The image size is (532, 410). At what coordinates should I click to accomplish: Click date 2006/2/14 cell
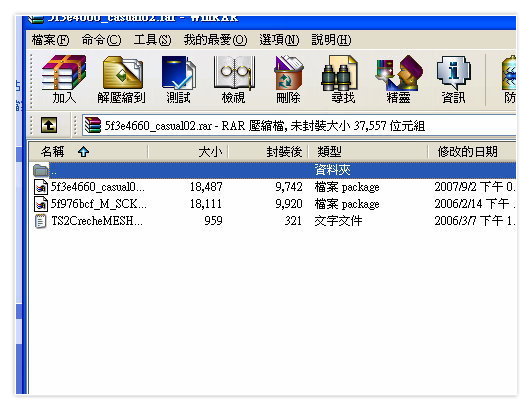point(475,204)
